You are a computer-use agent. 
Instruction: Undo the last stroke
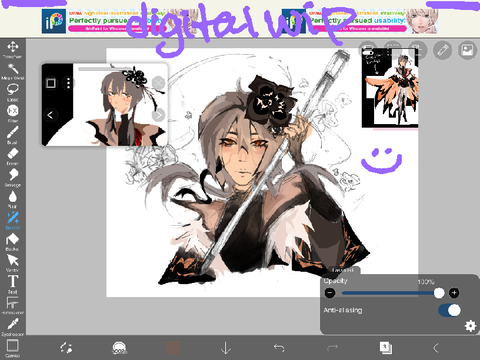coord(279,348)
